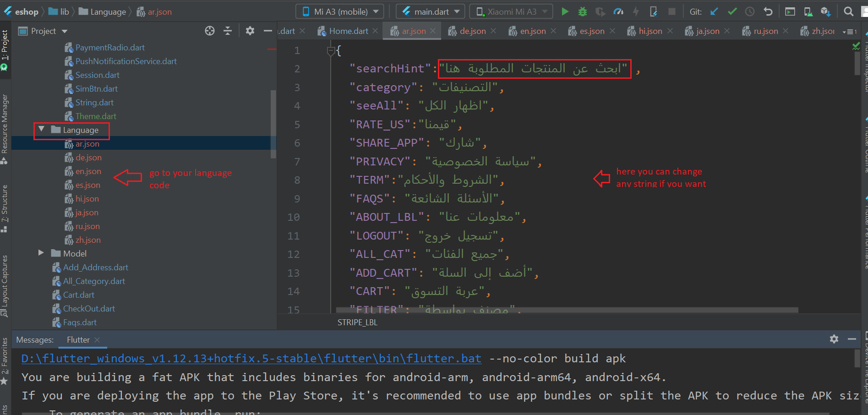Collapse the Language folder in the tree
The image size is (868, 415).
[x=41, y=130]
